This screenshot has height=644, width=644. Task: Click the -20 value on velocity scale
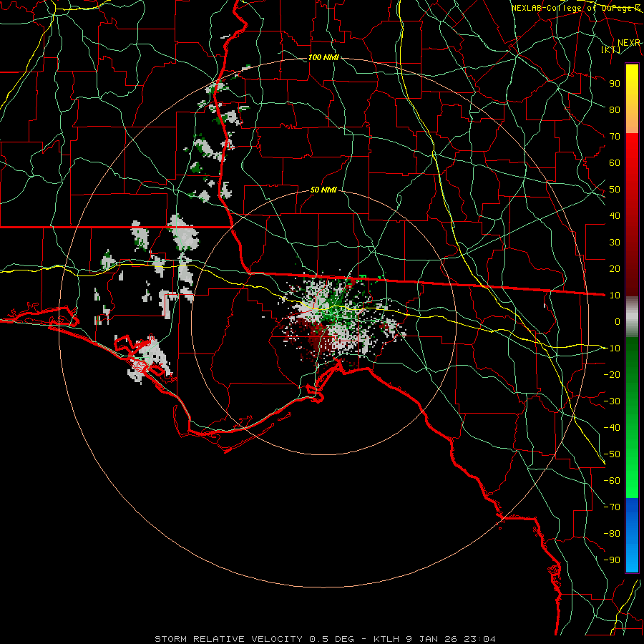[x=612, y=374]
